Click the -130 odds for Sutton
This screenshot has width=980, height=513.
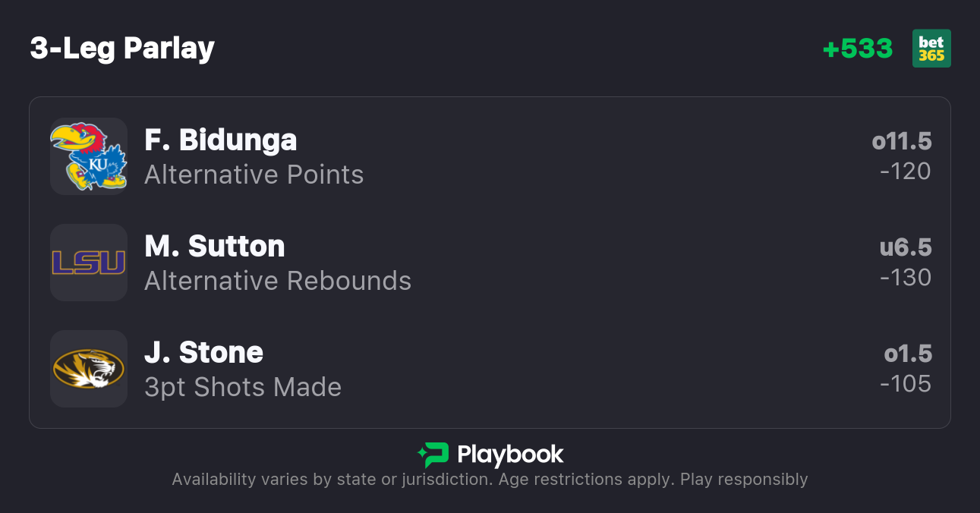(x=906, y=278)
